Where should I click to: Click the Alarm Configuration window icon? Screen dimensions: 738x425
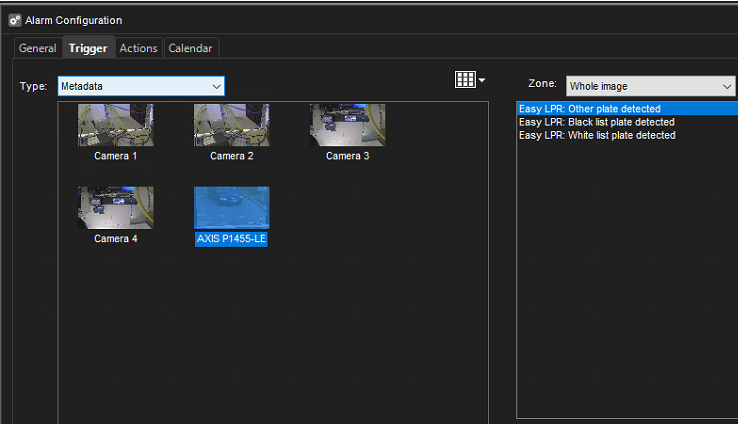pos(15,20)
